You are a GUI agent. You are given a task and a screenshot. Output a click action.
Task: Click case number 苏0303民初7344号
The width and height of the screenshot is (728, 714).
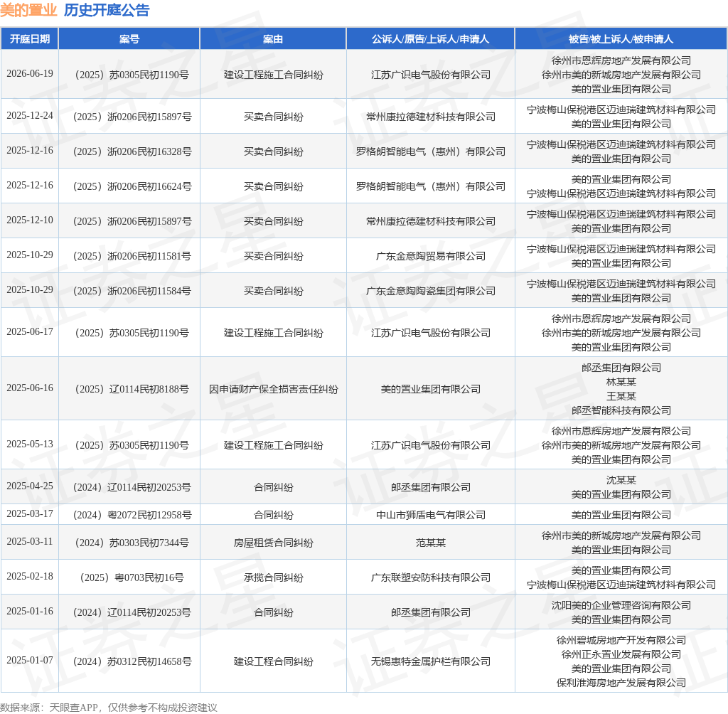tap(149, 543)
